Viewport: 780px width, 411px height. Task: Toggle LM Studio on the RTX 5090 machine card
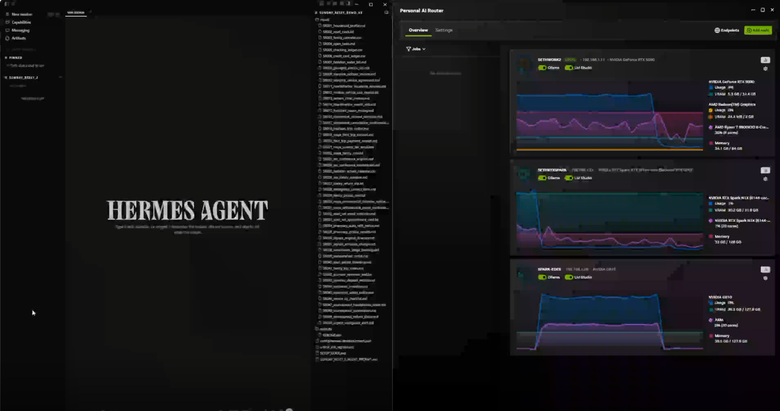[569, 68]
